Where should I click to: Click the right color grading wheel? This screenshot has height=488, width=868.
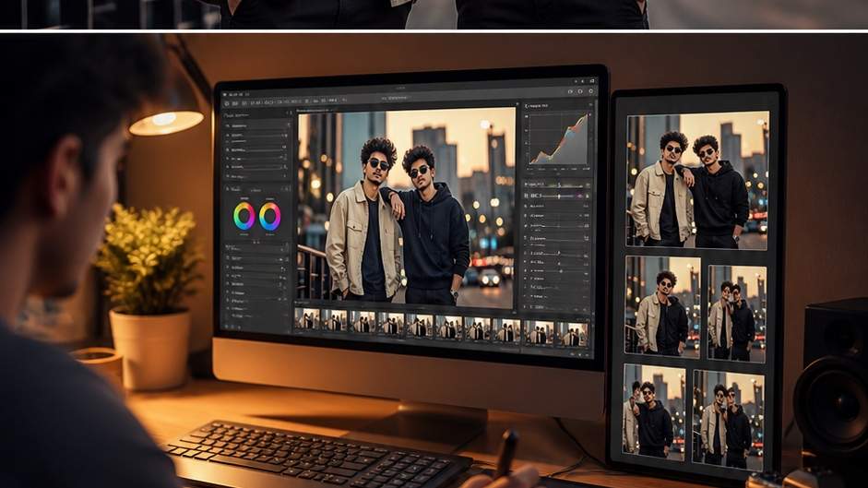[269, 216]
